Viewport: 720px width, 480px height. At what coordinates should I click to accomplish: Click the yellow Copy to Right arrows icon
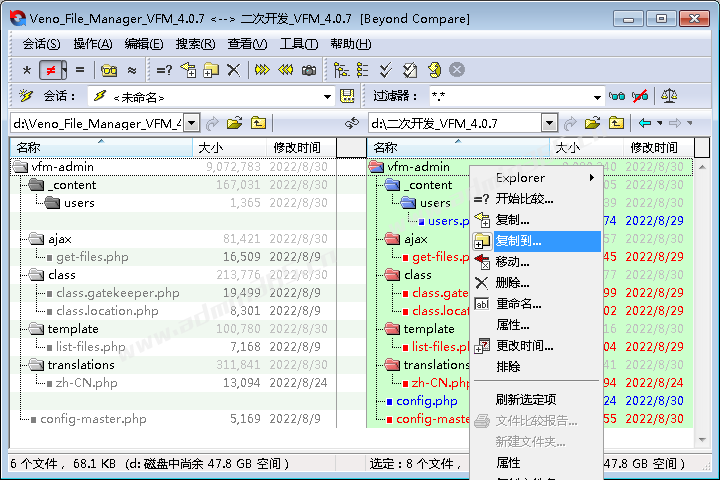262,70
